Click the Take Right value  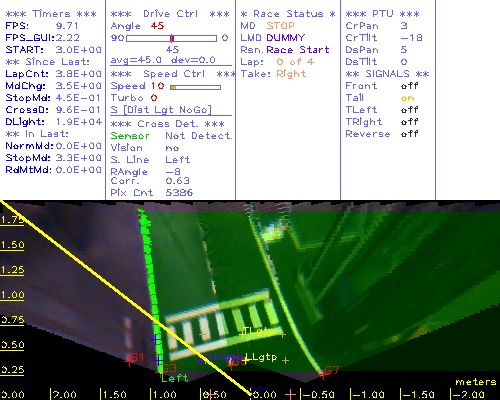(291, 74)
